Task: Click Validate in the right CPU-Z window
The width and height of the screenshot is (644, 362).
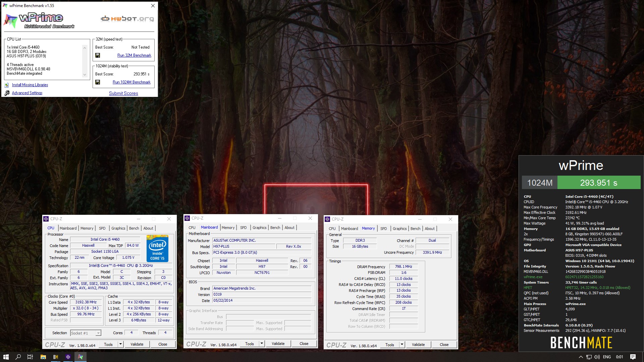Action: tap(418, 345)
